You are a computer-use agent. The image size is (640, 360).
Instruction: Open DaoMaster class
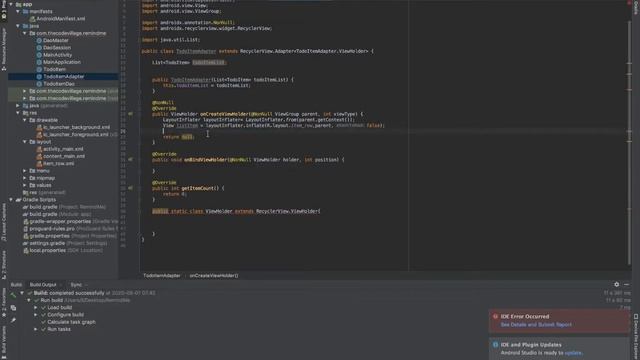click(x=56, y=40)
